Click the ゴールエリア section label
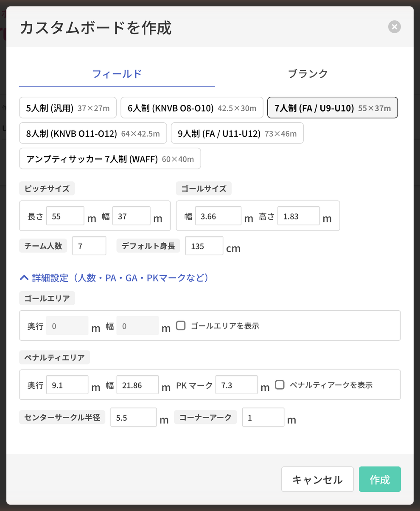Screen dimensions: 420x511 point(47,298)
